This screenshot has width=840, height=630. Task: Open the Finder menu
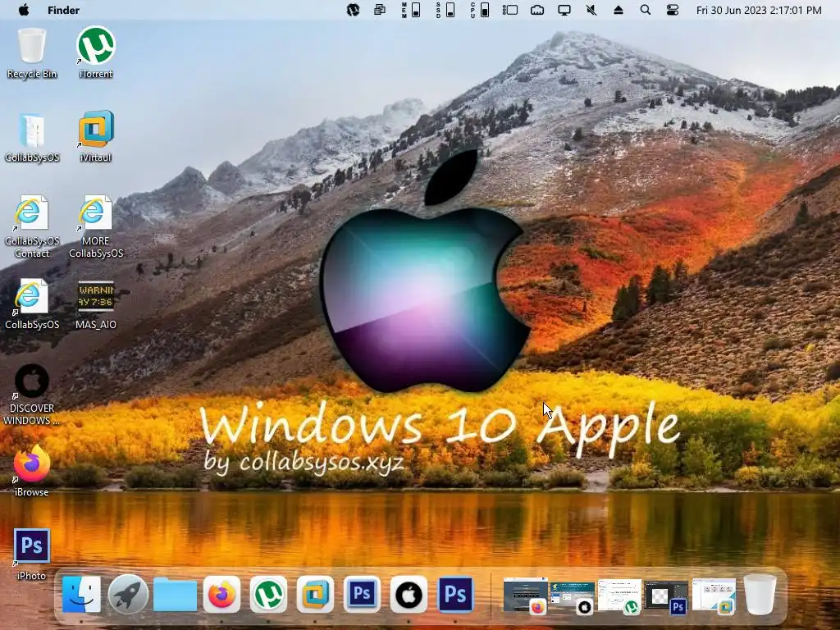(63, 10)
